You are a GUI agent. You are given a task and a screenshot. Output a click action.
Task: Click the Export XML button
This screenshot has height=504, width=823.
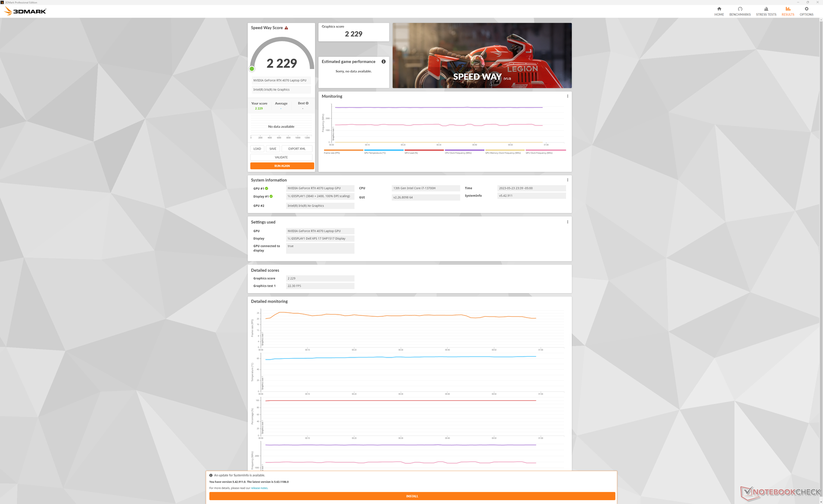[x=297, y=149]
